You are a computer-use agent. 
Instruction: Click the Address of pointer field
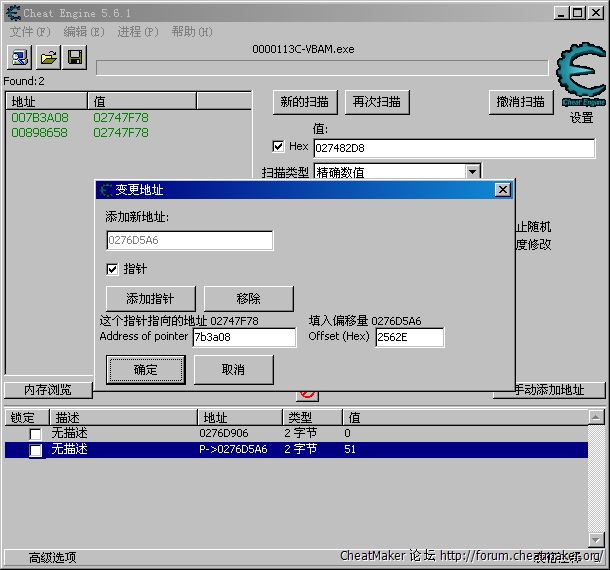click(243, 338)
